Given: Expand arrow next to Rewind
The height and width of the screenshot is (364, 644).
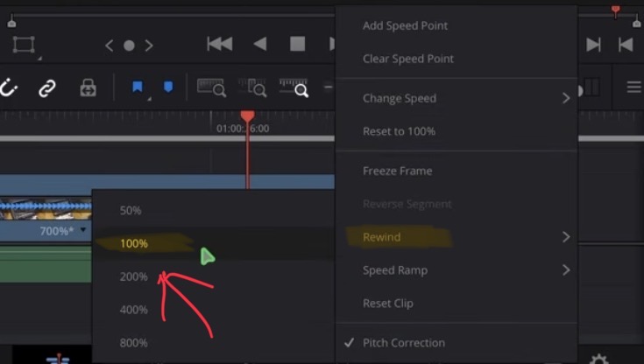Looking at the screenshot, I should (x=566, y=237).
